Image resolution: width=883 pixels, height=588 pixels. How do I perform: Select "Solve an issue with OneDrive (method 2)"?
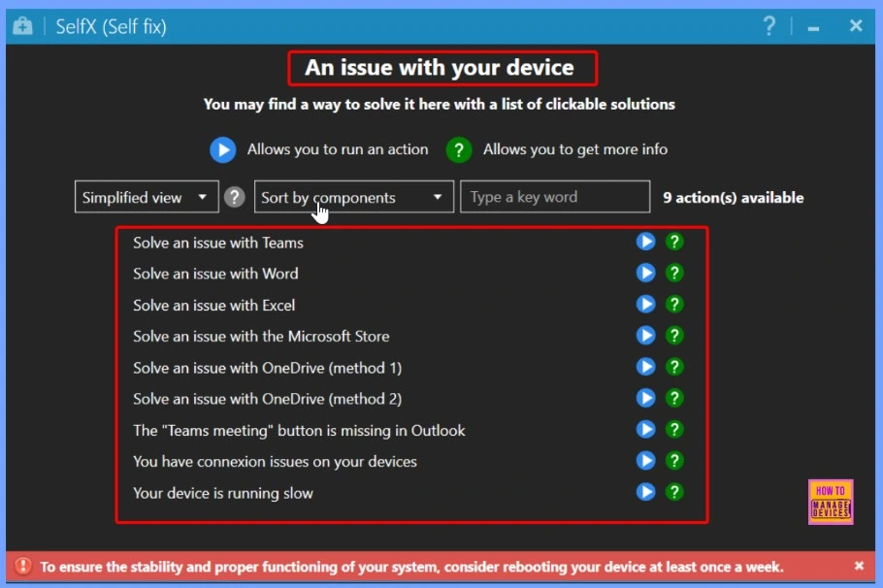click(268, 399)
